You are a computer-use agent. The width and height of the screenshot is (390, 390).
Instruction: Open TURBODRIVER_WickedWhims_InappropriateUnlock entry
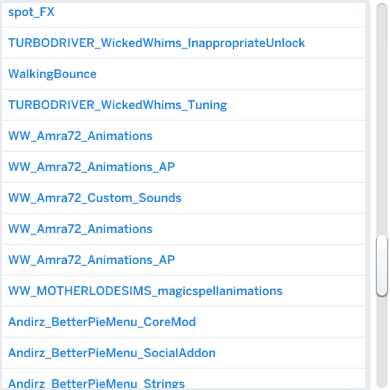point(156,43)
